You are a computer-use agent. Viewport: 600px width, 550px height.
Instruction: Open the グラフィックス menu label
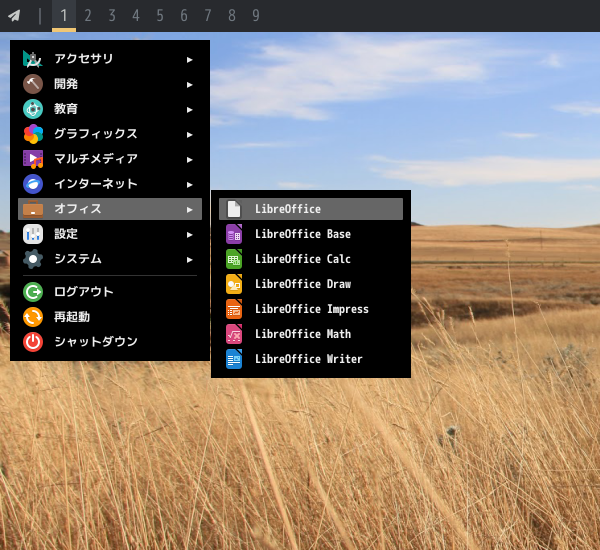coord(96,134)
